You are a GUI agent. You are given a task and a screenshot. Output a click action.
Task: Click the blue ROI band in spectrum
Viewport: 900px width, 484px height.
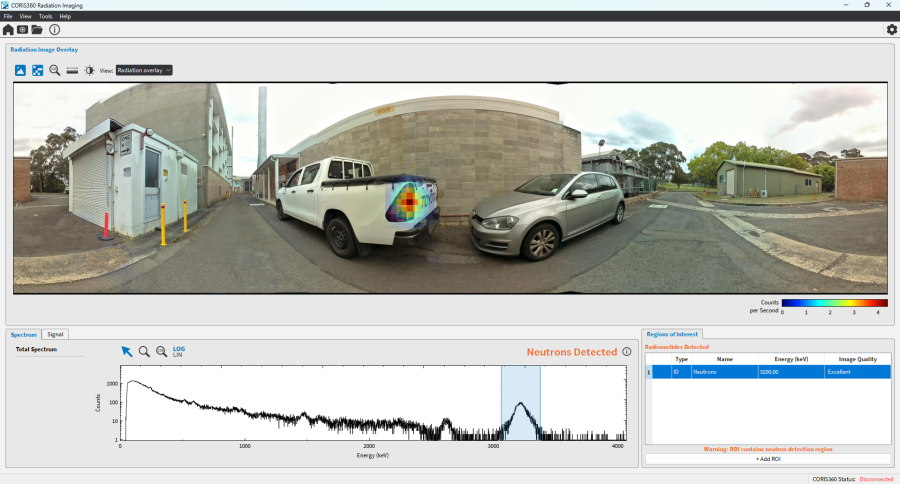[x=521, y=403]
